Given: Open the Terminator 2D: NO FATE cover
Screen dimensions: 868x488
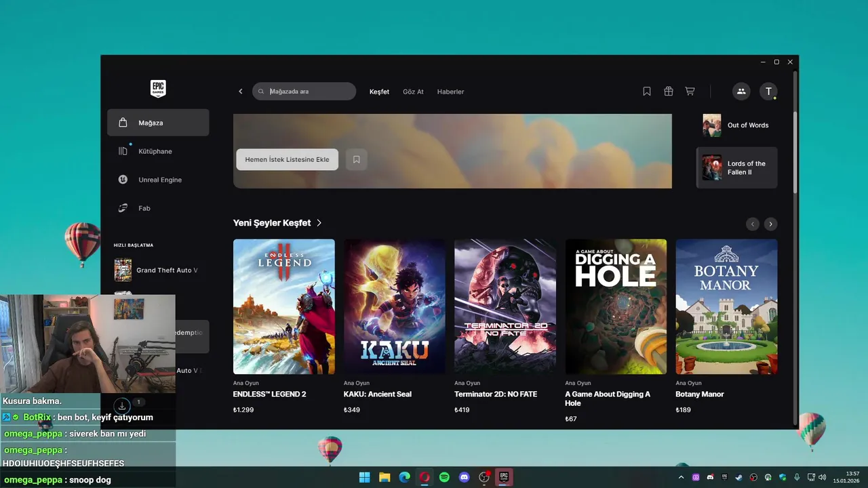Looking at the screenshot, I should [505, 306].
